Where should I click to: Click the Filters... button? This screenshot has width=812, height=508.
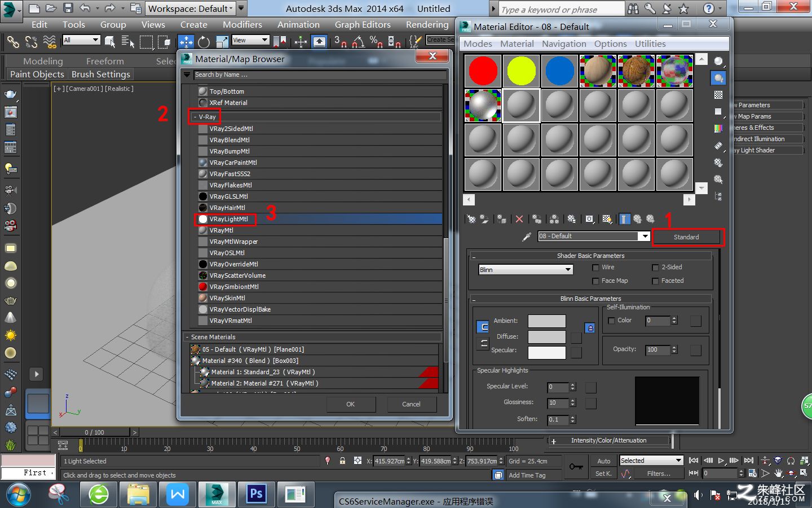point(659,474)
